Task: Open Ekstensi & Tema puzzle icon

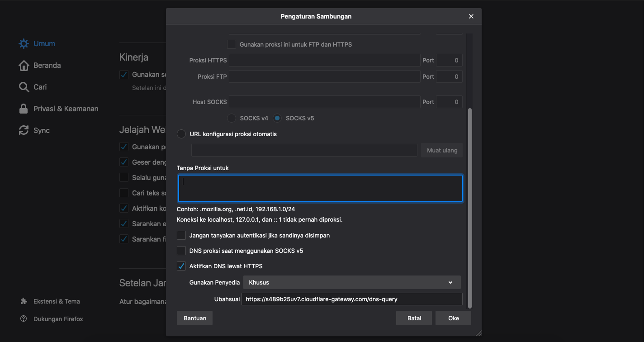Action: pos(24,301)
